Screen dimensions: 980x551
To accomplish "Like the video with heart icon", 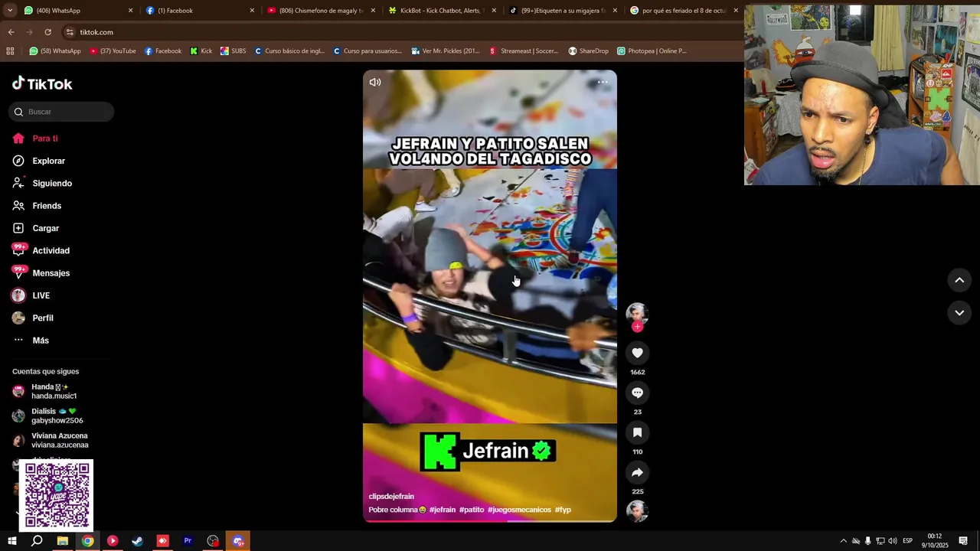I will pyautogui.click(x=637, y=353).
